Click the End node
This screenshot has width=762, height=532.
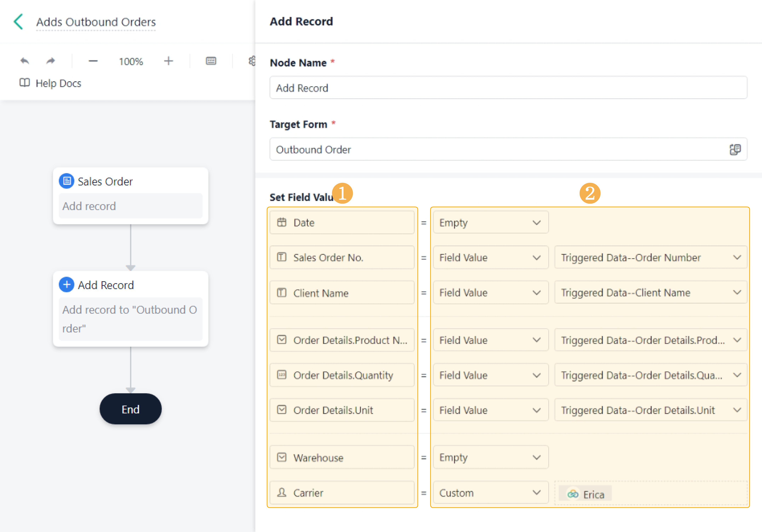pos(130,409)
